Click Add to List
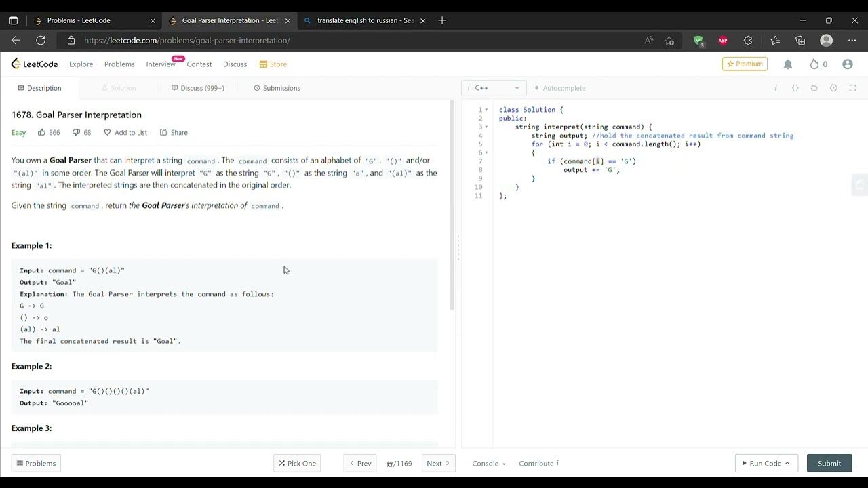The height and width of the screenshot is (488, 868). click(x=125, y=132)
